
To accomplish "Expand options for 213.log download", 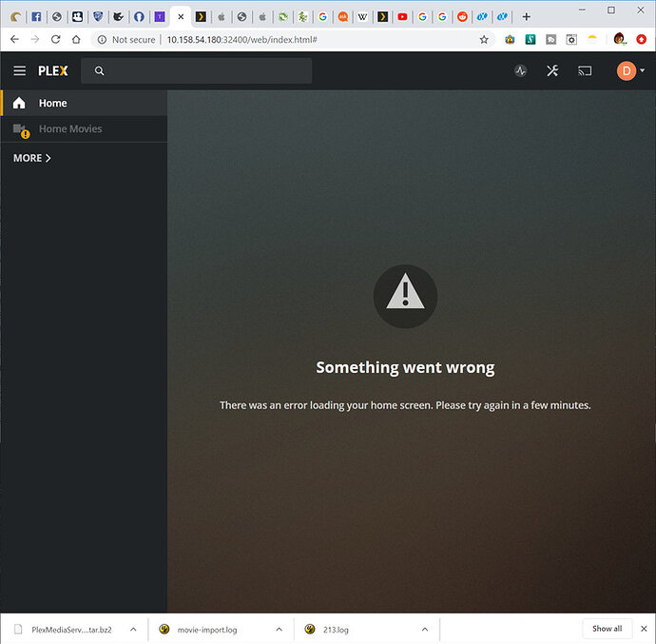I will coord(425,630).
